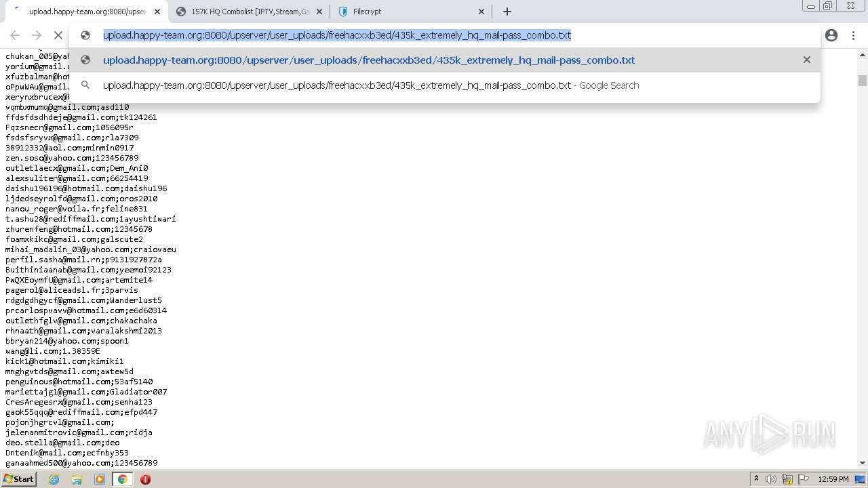Remove the URL suggestion with X

point(807,60)
